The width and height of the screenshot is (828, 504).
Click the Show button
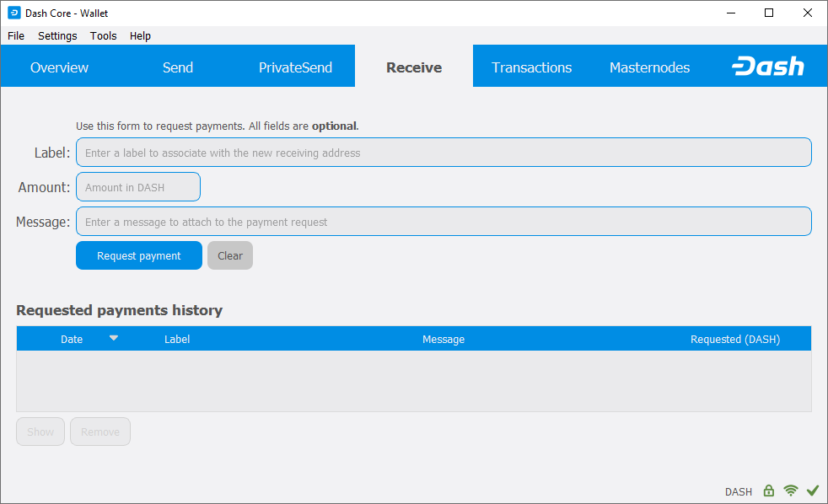pyautogui.click(x=40, y=432)
